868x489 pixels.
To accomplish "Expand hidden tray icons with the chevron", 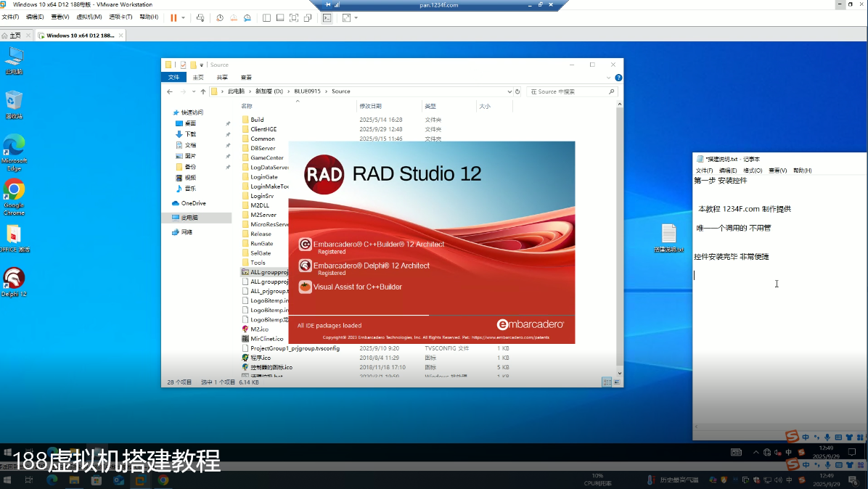I will [x=756, y=452].
